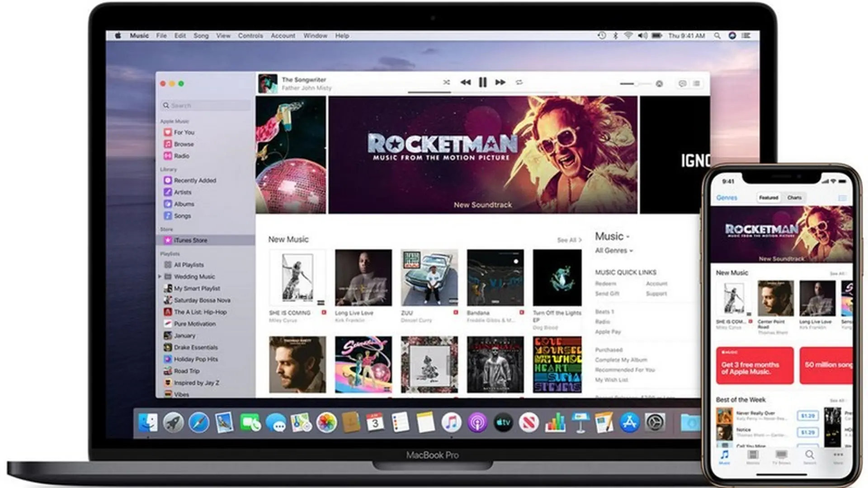Image resolution: width=868 pixels, height=488 pixels.
Task: View Recently Added in the Library
Action: [x=195, y=180]
